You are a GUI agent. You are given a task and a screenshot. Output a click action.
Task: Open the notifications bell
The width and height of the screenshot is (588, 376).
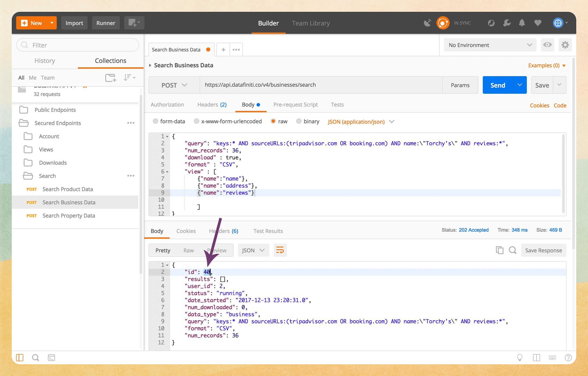pos(522,23)
